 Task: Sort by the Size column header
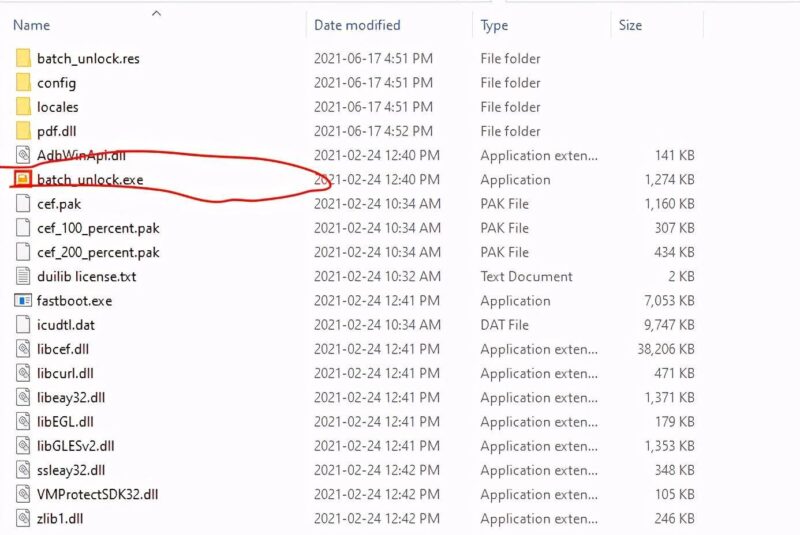[630, 25]
